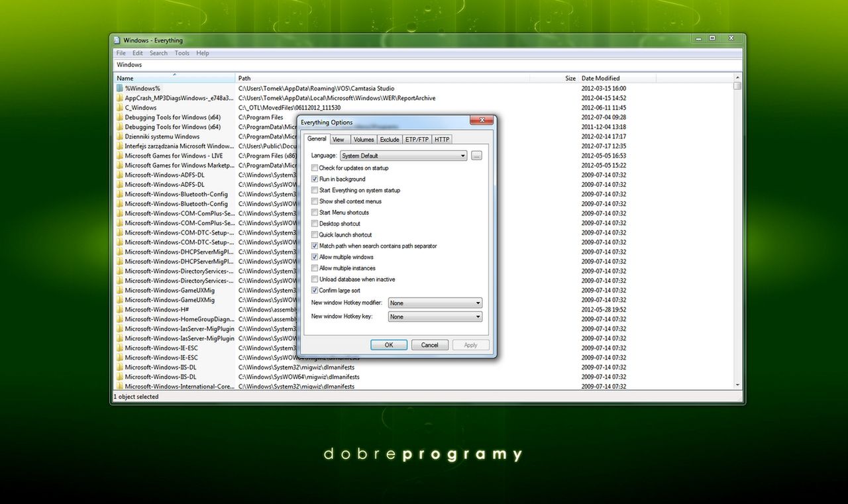The height and width of the screenshot is (504, 848).
Task: Uncheck Run in background option
Action: 315,179
